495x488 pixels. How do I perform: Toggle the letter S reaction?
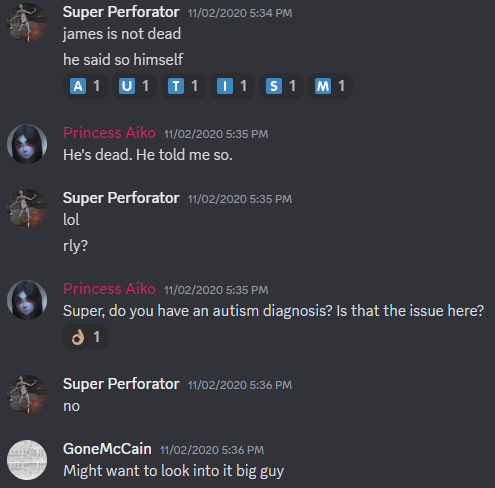(281, 86)
